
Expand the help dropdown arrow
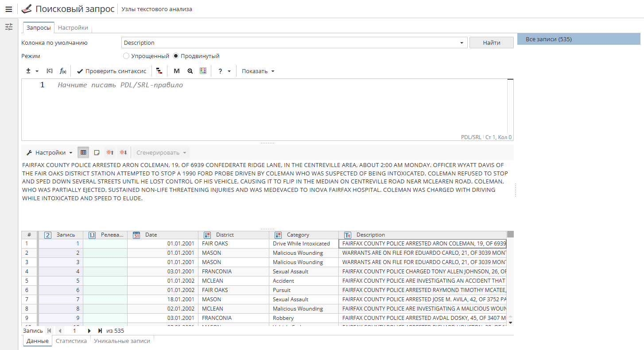[229, 71]
